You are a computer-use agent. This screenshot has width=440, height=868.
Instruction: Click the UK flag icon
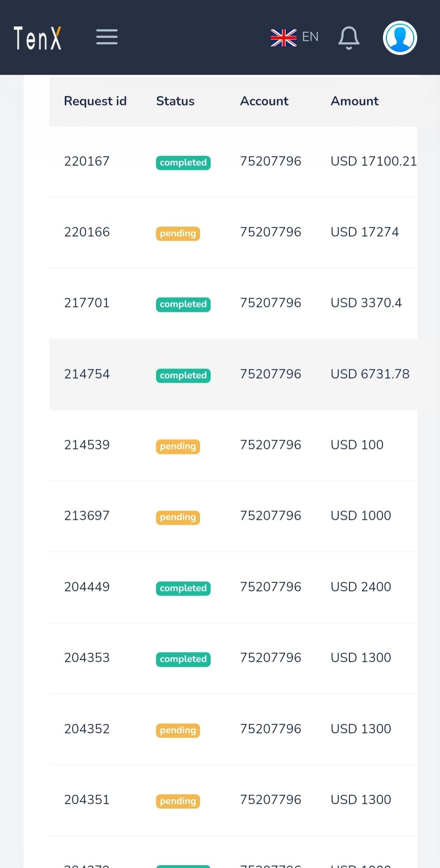[284, 38]
